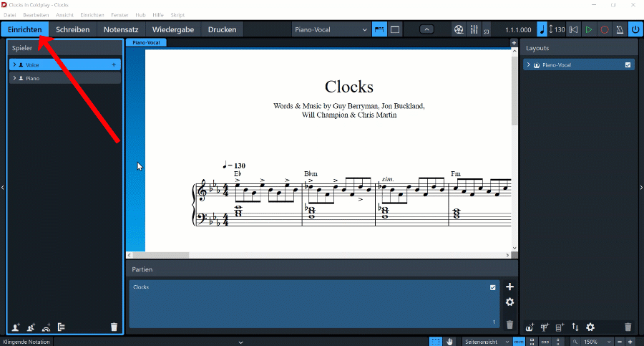Enable the show tabs view button
The width and height of the screenshot is (644, 346).
tap(379, 29)
